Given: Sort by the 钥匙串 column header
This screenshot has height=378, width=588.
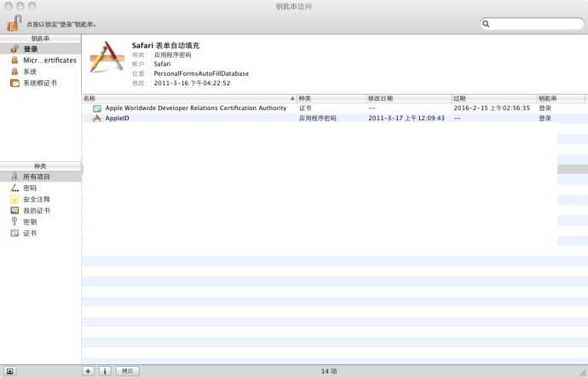Looking at the screenshot, I should (x=561, y=98).
